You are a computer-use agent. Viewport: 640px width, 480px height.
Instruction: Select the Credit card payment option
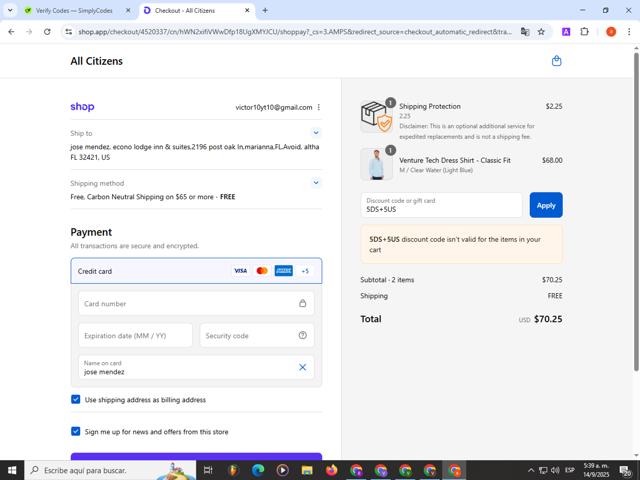point(196,271)
